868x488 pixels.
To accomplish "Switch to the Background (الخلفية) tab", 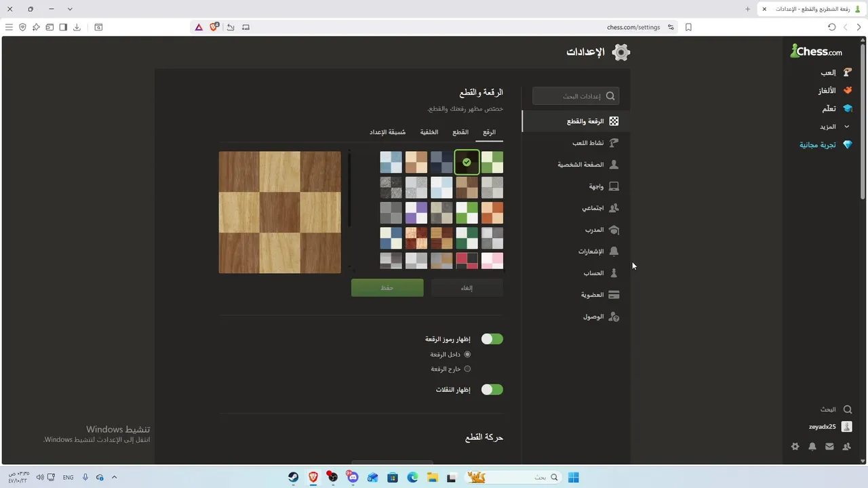I will pyautogui.click(x=429, y=133).
